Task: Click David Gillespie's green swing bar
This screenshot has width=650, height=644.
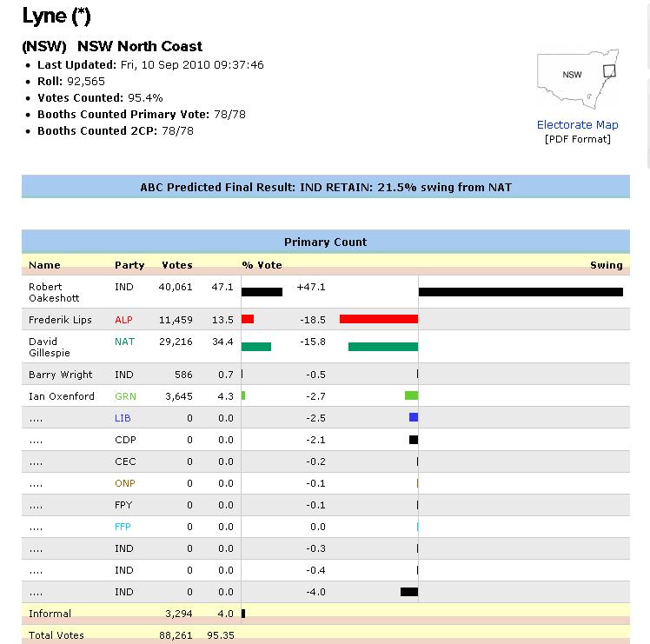Action: (x=382, y=347)
